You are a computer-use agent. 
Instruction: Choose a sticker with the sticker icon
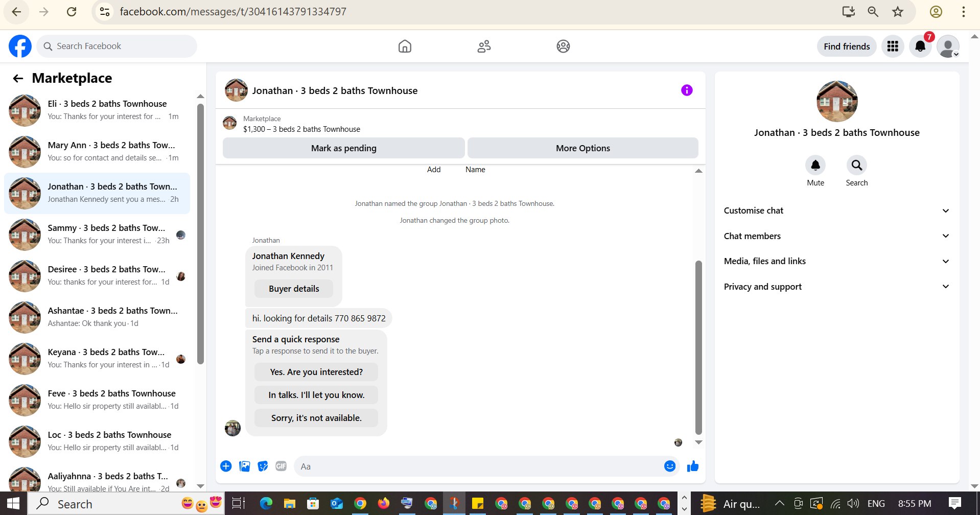pyautogui.click(x=263, y=466)
